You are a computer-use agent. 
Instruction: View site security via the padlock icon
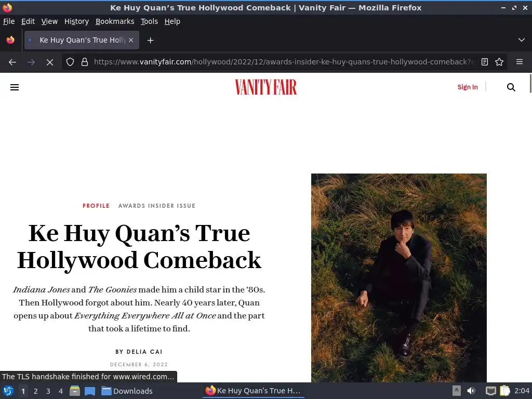[x=85, y=62]
